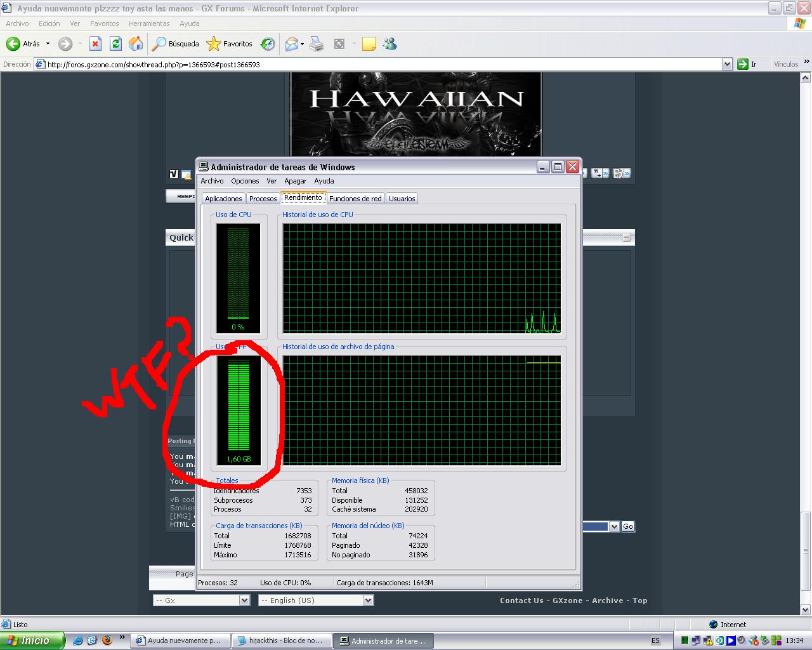Open the Messenger people icon
Image resolution: width=812 pixels, height=650 pixels.
390,44
